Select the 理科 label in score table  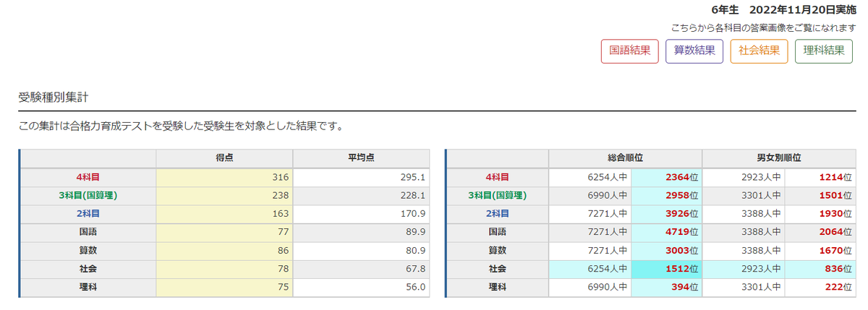(88, 287)
